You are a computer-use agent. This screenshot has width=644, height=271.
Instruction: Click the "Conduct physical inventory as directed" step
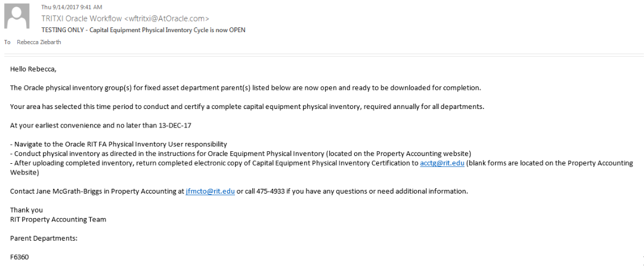tap(241, 154)
